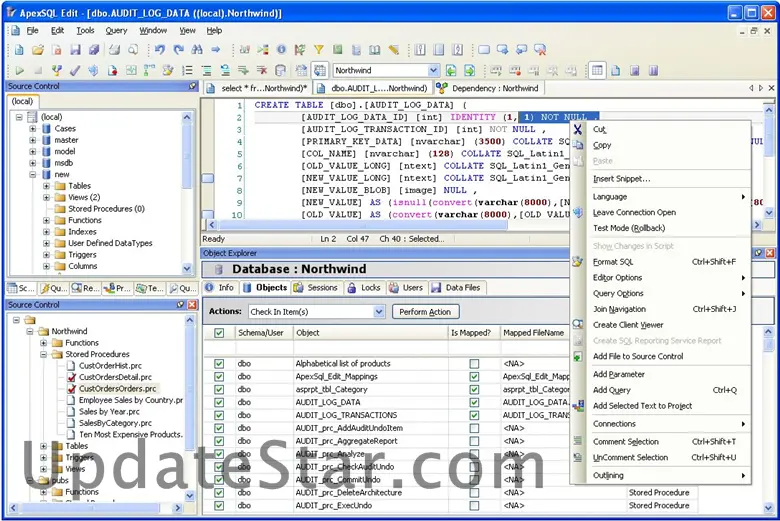The image size is (780, 521).
Task: Toggle Is Mapped checkbox for AUDIT_prc_DeleteArchitecture
Action: tap(474, 493)
